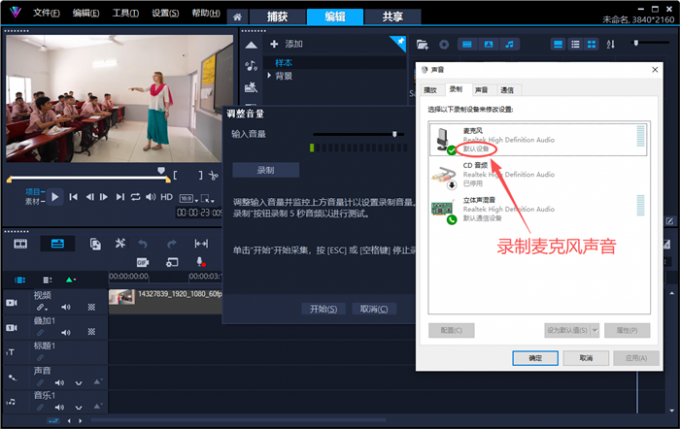Set the mark-out bracket point
680x429 pixels.
[x=200, y=175]
